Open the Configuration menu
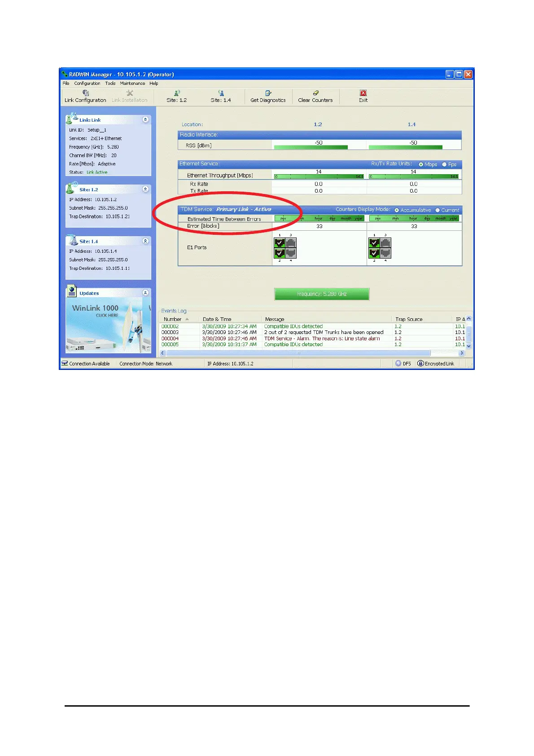This screenshot has width=534, height=756. [x=87, y=83]
